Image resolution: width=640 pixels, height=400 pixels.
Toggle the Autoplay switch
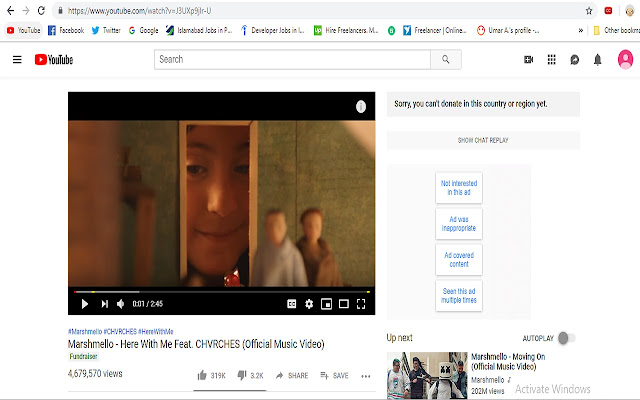tap(567, 338)
